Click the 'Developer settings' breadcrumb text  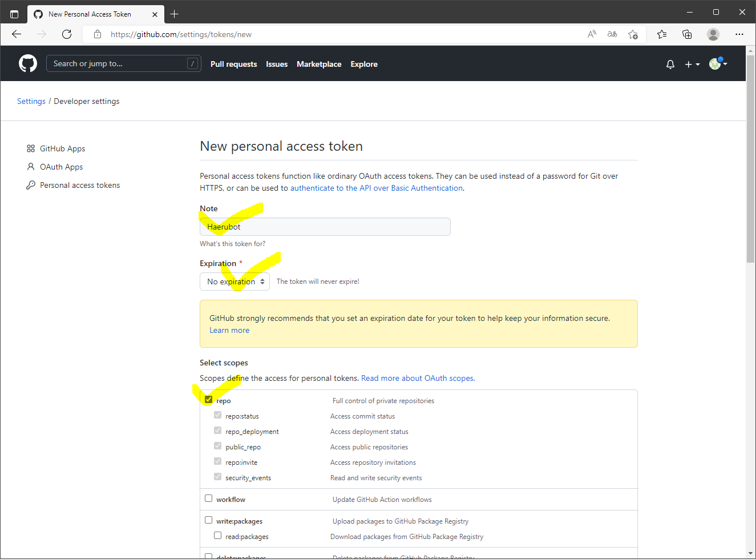tap(87, 101)
